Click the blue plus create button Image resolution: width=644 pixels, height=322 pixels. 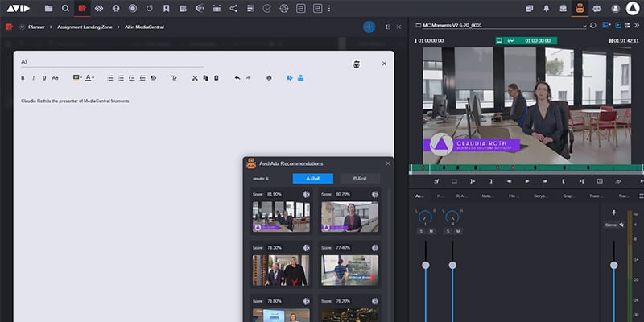tap(369, 27)
